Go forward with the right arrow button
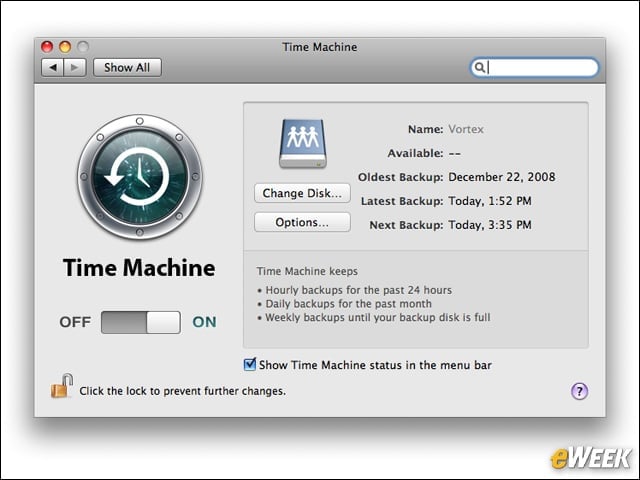Screen dimensions: 640x480 (x=75, y=67)
